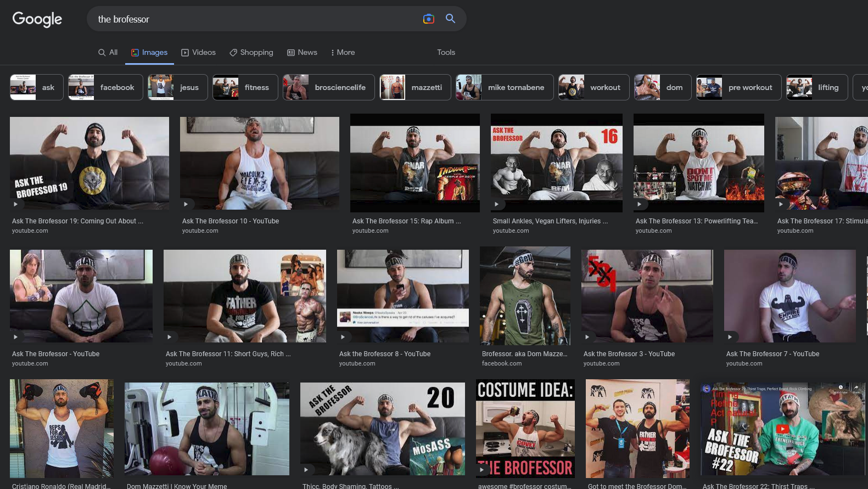Open search by image camera icon

429,19
